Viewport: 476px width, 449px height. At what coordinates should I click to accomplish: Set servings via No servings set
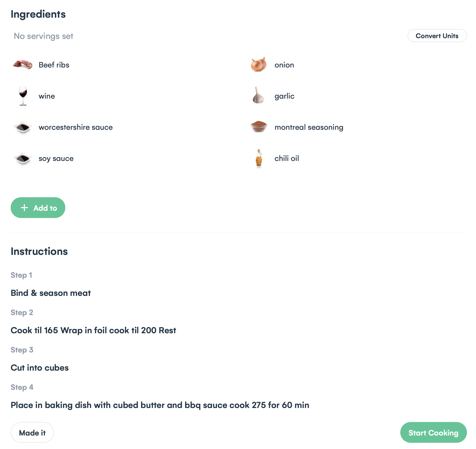point(44,36)
